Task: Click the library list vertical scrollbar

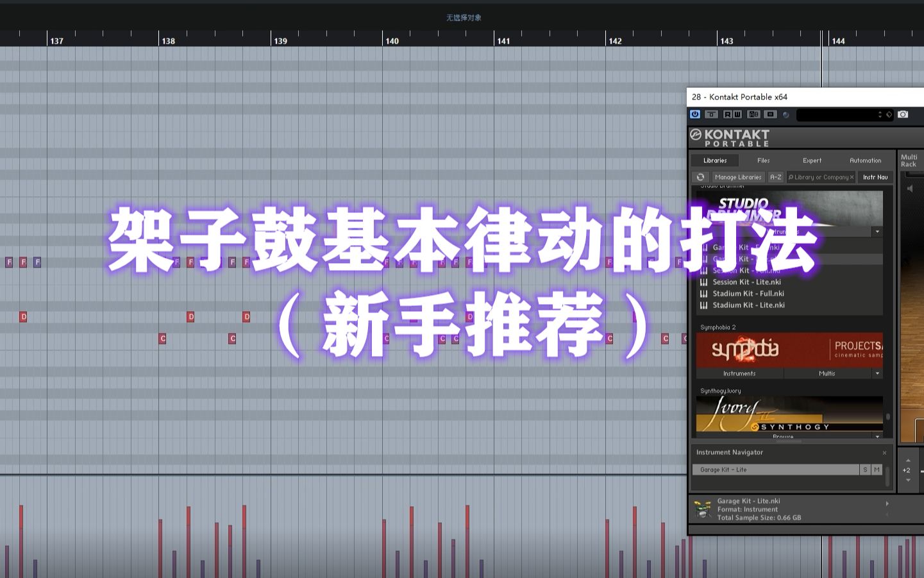Action: (x=888, y=417)
